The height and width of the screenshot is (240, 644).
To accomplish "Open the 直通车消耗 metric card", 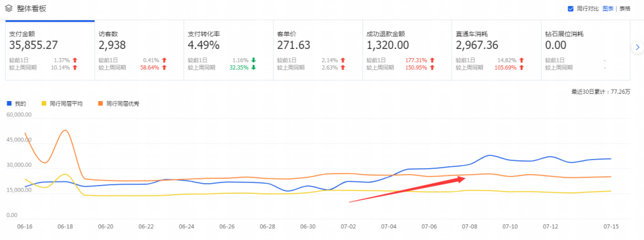I will 497,50.
